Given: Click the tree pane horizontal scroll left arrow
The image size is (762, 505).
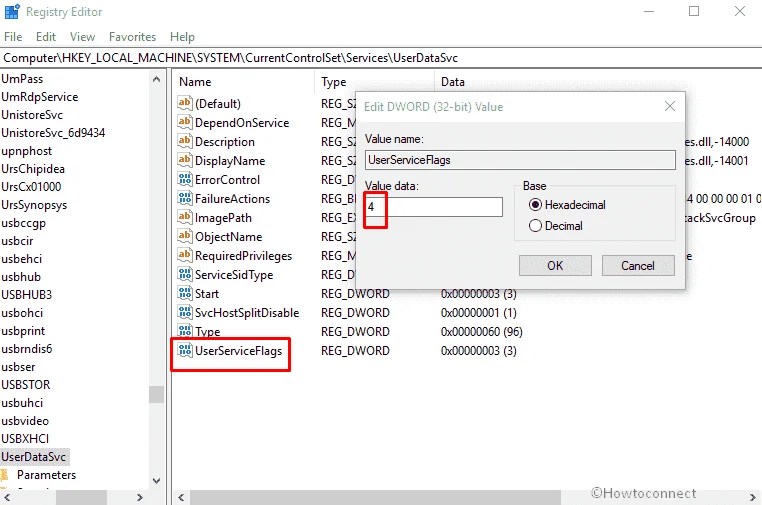Looking at the screenshot, I should coord(7,497).
